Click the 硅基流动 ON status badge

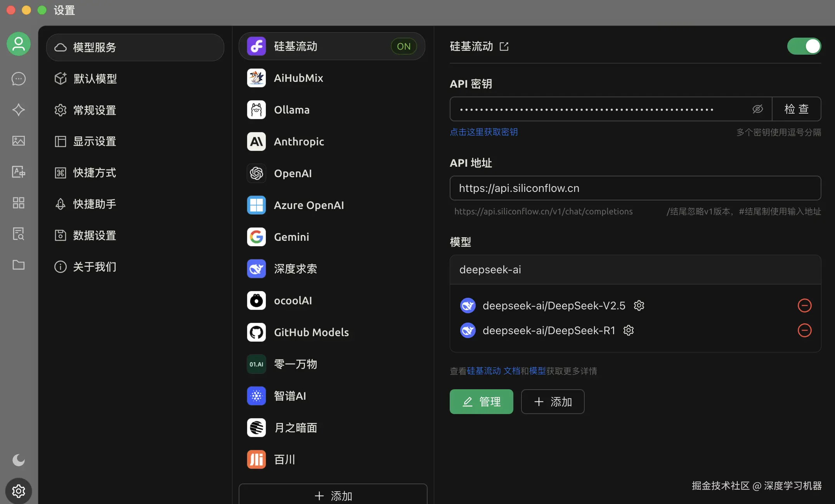[404, 46]
